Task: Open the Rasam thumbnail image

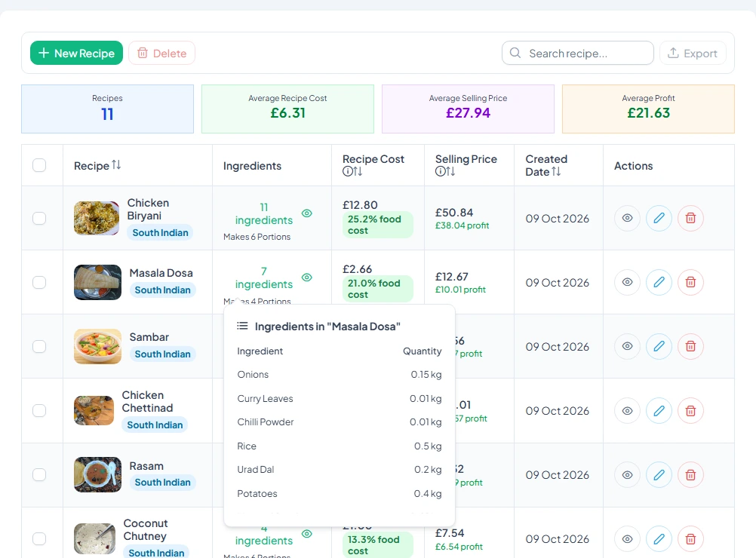Action: pos(97,474)
